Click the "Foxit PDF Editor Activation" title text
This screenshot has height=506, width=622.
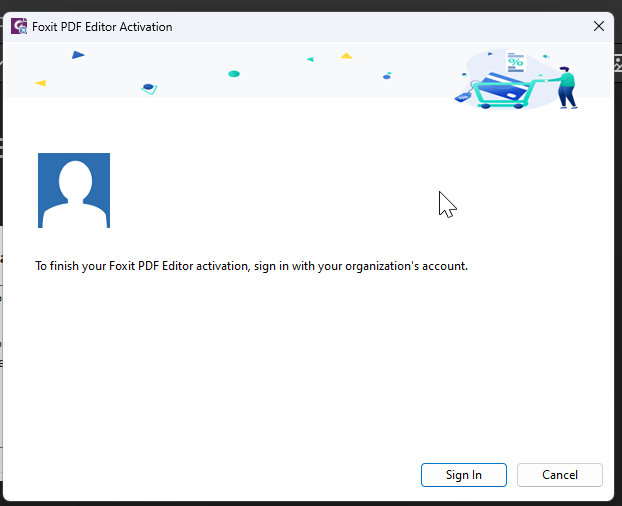point(102,27)
